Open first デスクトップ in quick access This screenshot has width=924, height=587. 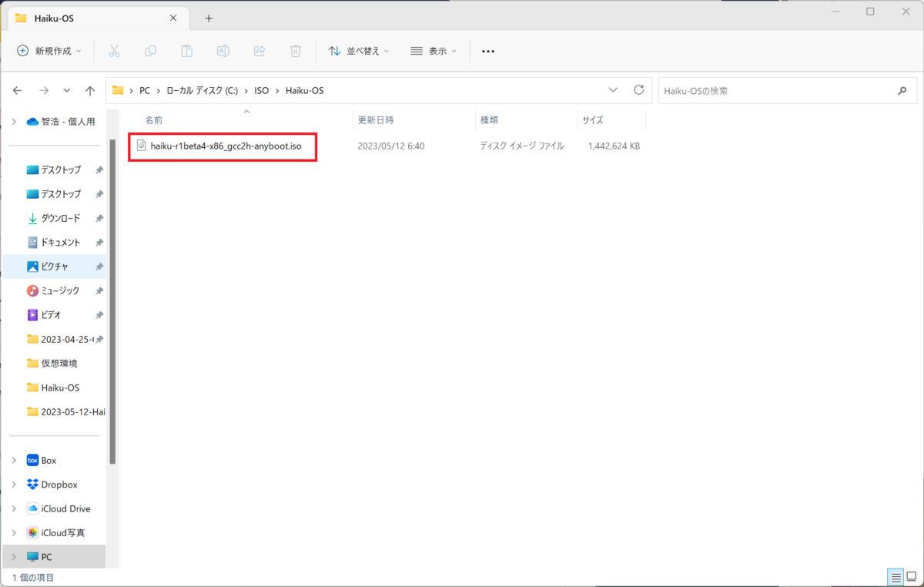click(x=61, y=169)
